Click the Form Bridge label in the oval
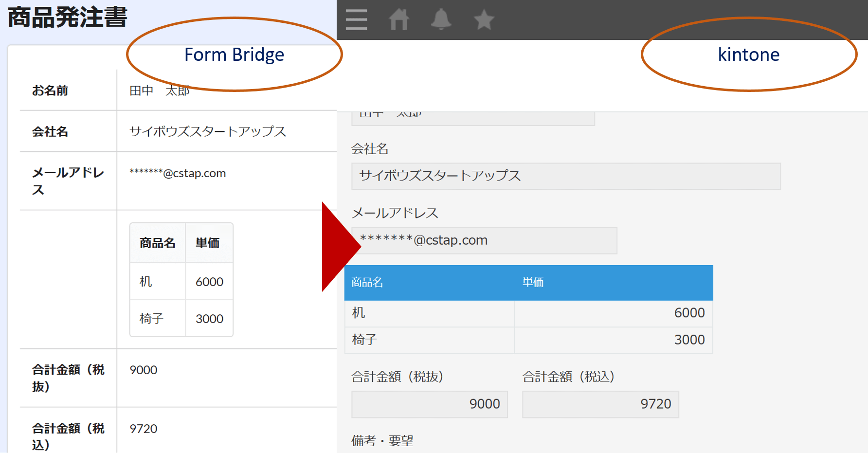This screenshot has width=868, height=453. tap(234, 54)
